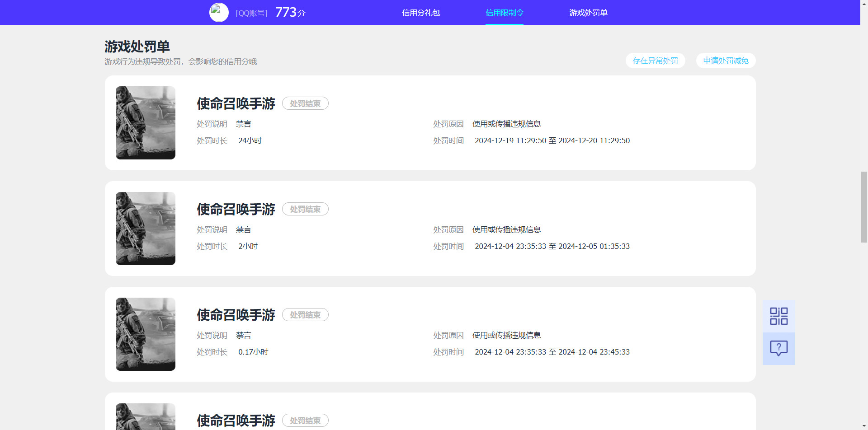This screenshot has height=430, width=868.
Task: Click the vertical scrollbar thumb
Action: tap(864, 207)
